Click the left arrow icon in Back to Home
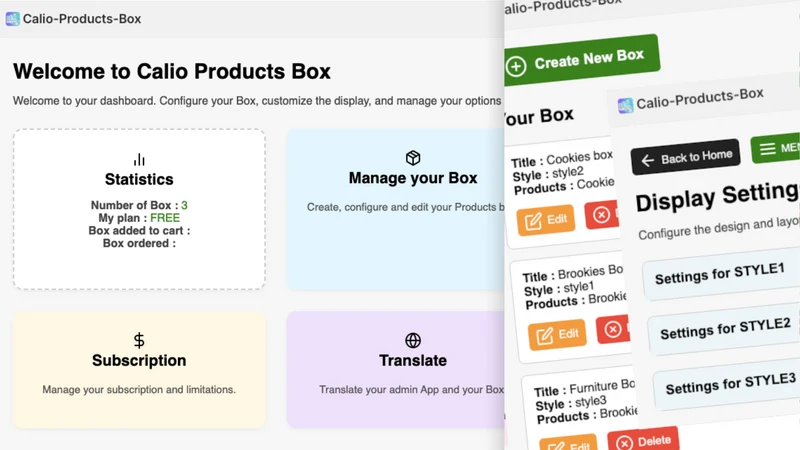 point(647,161)
